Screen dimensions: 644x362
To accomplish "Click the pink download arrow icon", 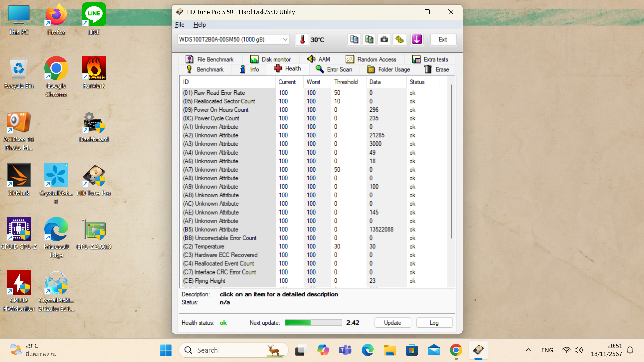I will click(417, 40).
